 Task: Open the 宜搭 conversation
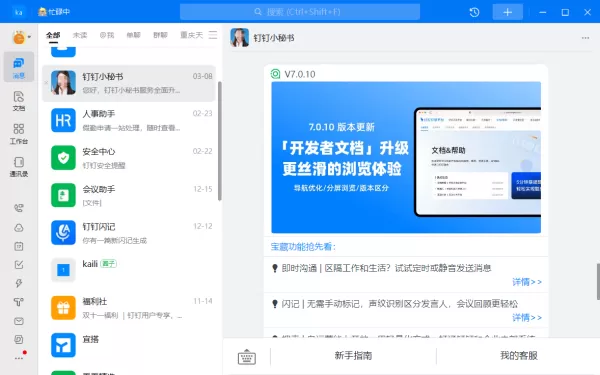click(129, 346)
